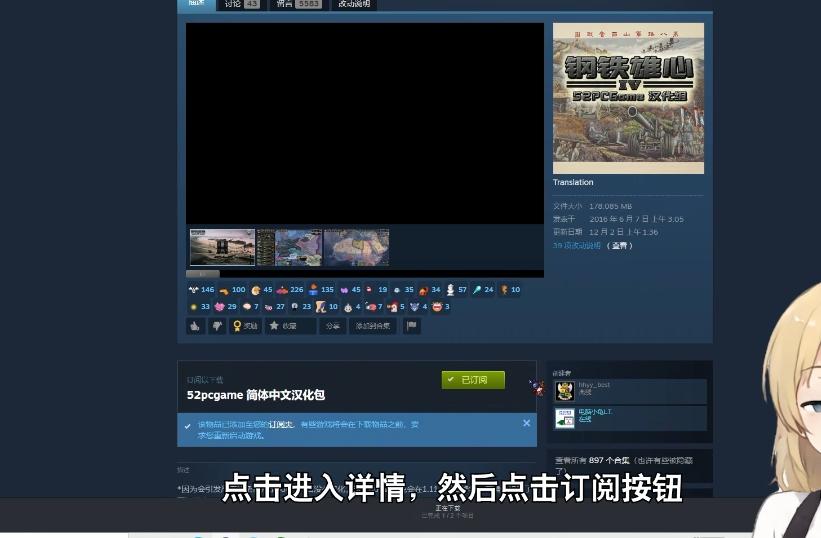Give an award with 奖励 button

pos(245,326)
